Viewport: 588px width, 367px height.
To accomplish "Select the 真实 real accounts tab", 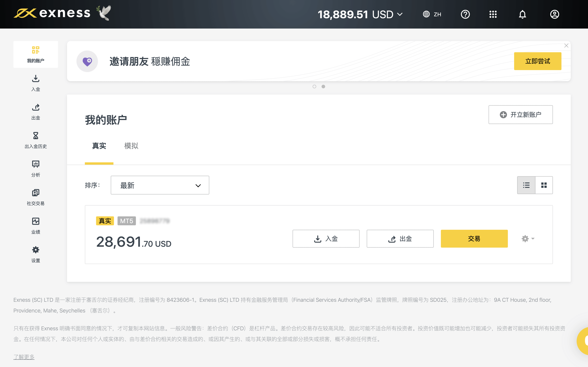I will tap(99, 146).
